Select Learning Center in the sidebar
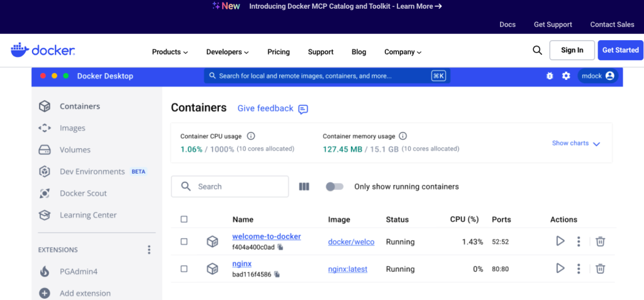The width and height of the screenshot is (644, 300). click(88, 215)
